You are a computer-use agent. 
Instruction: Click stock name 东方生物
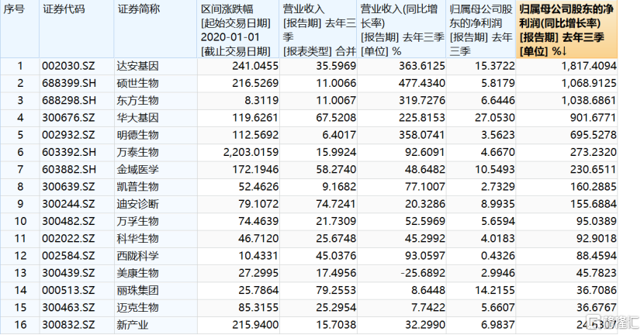click(137, 101)
